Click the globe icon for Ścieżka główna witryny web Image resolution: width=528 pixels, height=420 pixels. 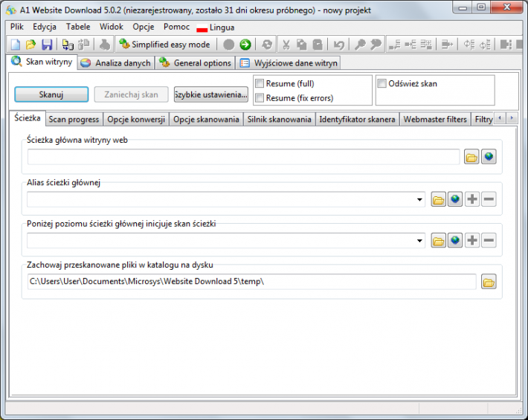[x=489, y=157]
